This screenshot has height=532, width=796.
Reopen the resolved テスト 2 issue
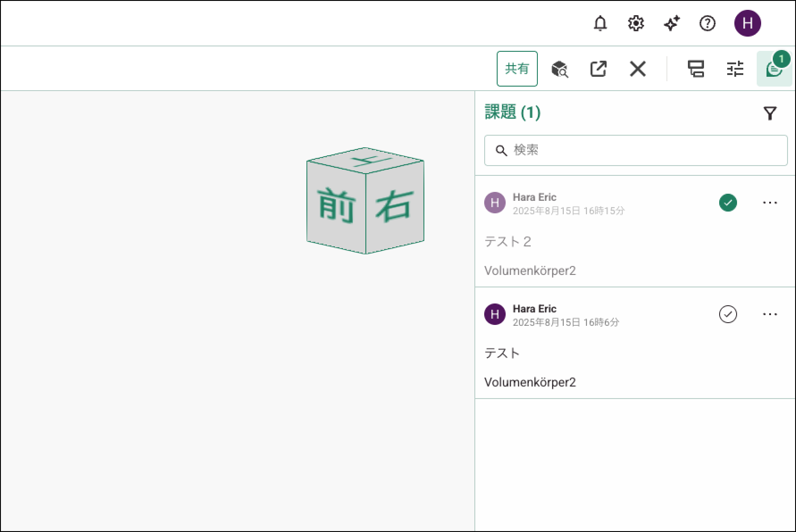728,203
